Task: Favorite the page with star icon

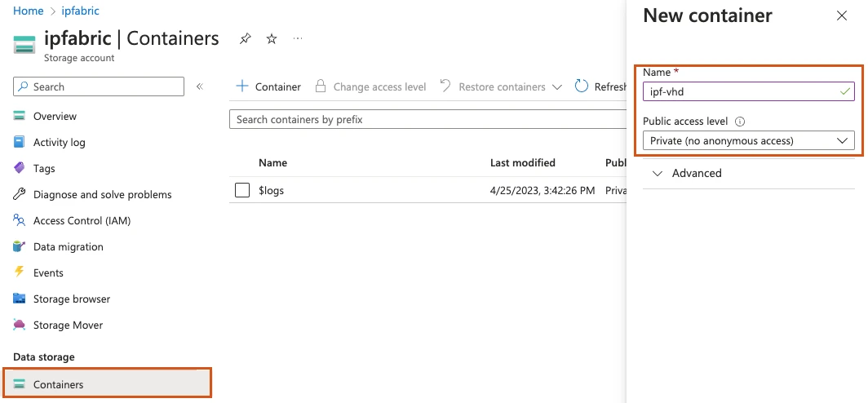Action: (272, 39)
